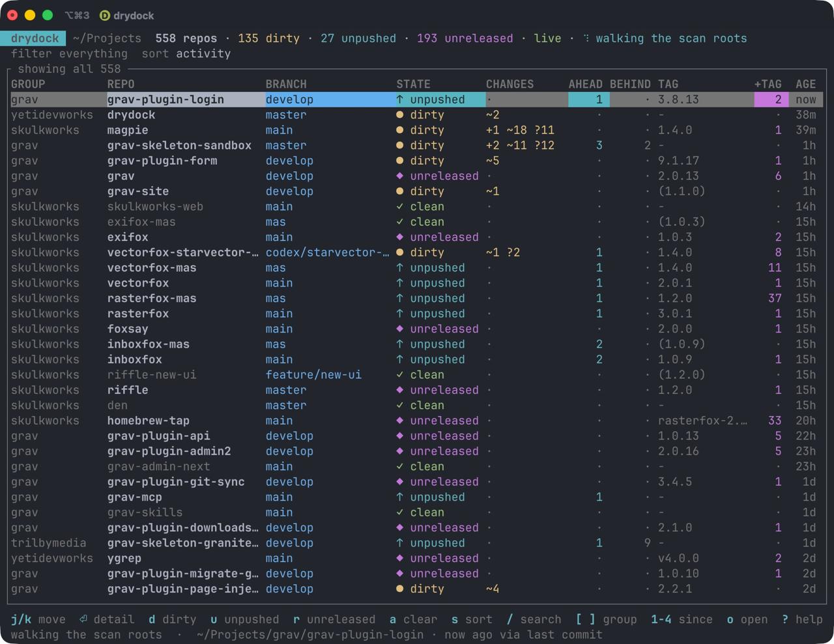Click the clean checkmark icon on riffle-new-ui row
This screenshot has width=834, height=644.
(400, 375)
